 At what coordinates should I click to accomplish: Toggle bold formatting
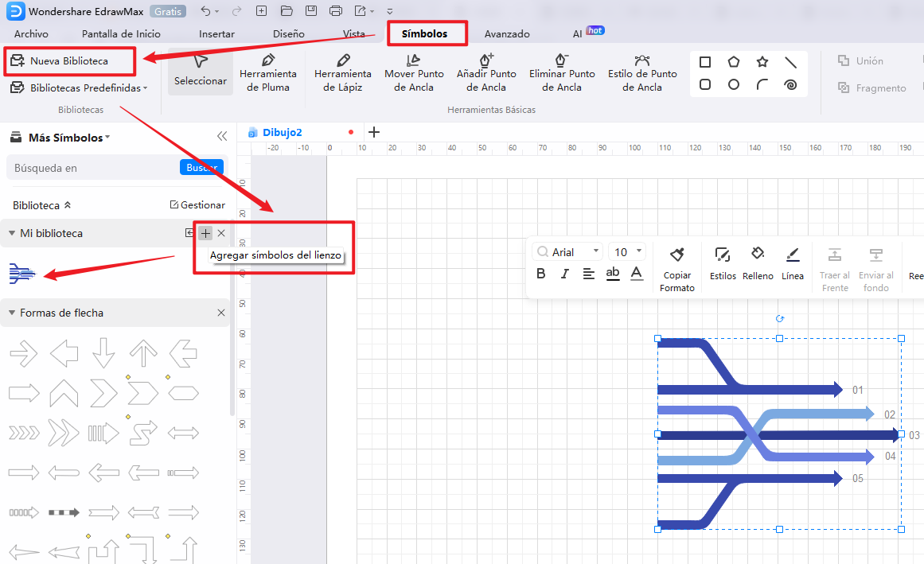click(x=541, y=274)
